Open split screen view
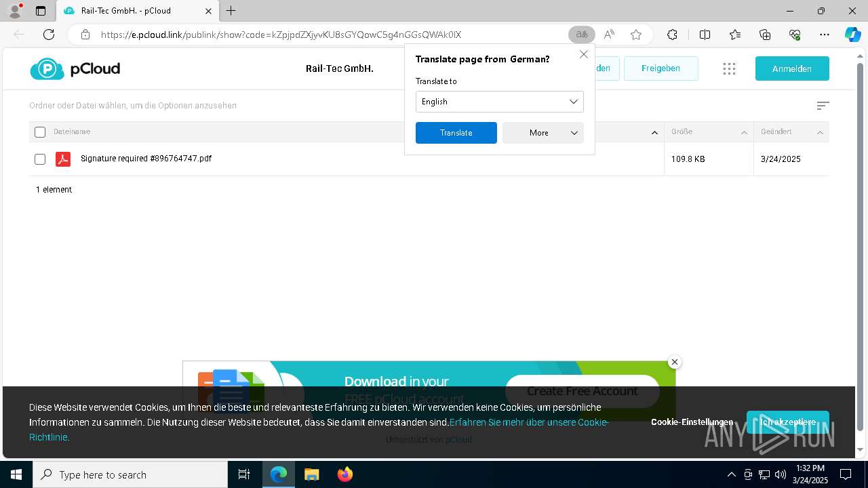This screenshot has height=488, width=868. point(705,35)
